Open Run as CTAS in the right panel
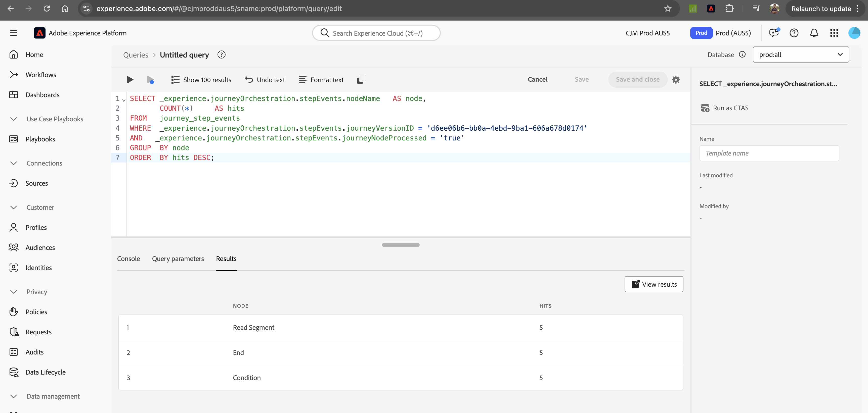 725,108
